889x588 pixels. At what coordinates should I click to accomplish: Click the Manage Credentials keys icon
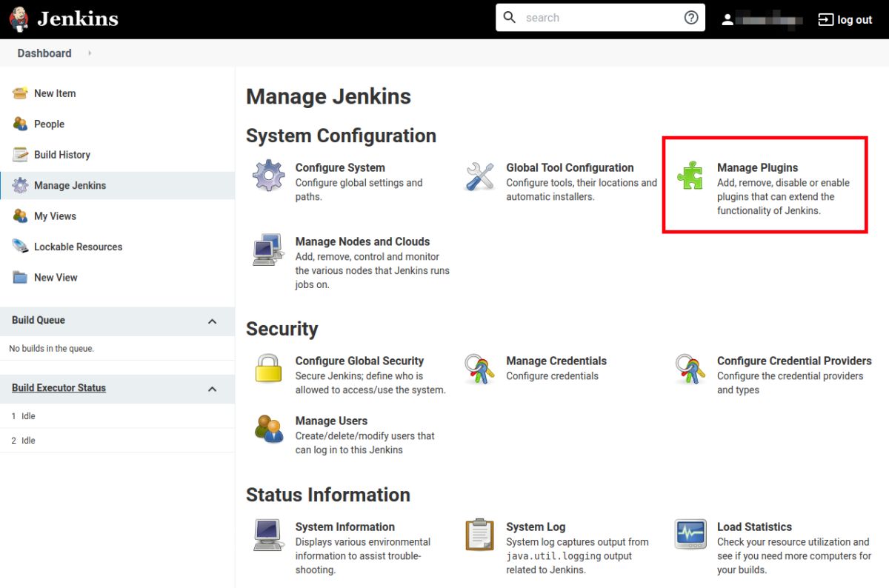point(479,369)
